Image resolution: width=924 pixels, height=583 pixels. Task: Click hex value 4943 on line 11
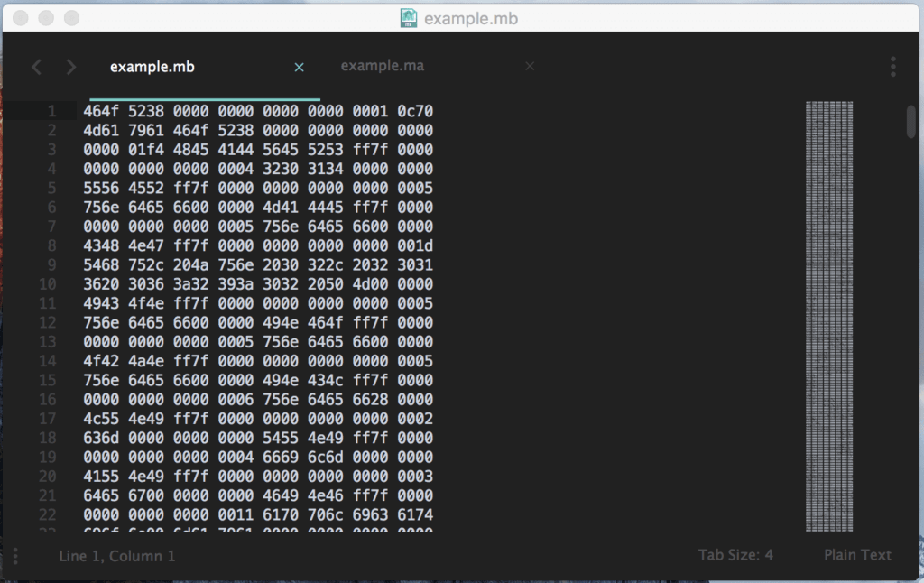[101, 303]
